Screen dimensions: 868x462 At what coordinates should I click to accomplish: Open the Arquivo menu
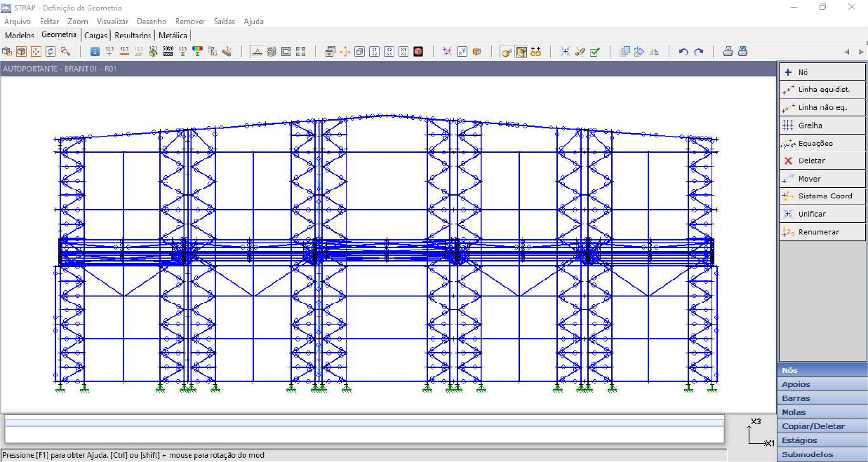coord(18,21)
